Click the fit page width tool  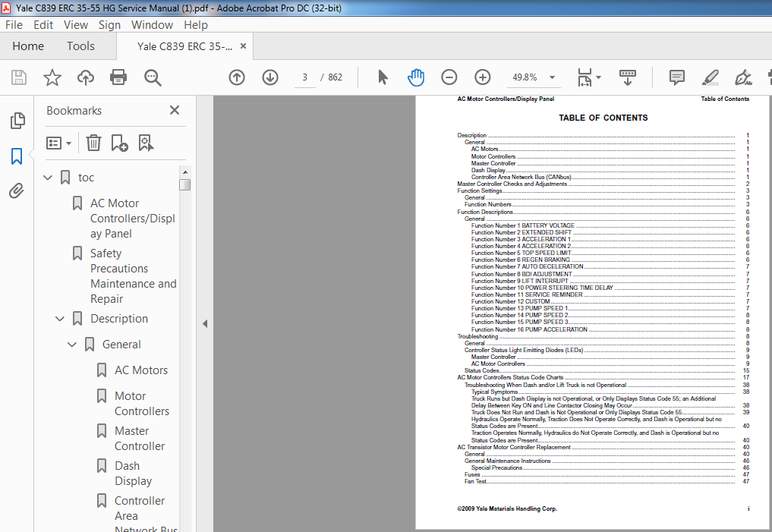point(585,77)
